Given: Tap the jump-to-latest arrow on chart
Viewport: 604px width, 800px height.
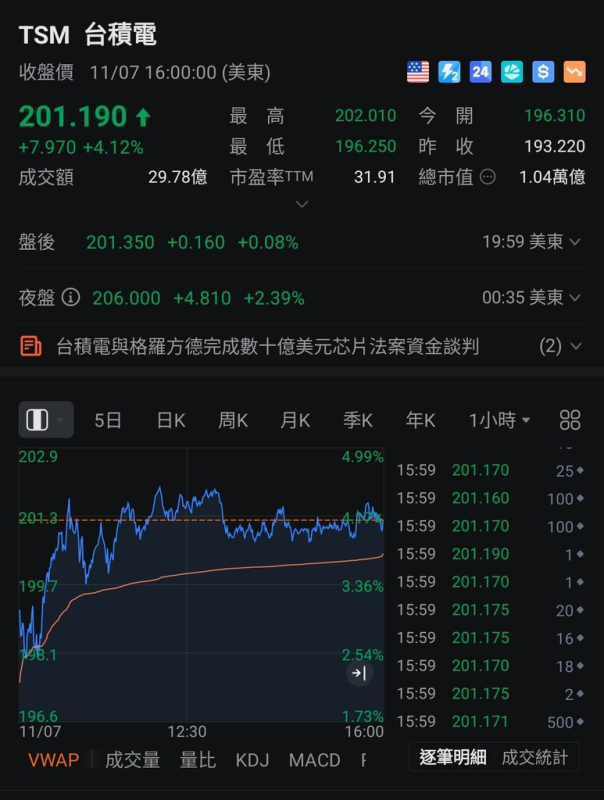Looking at the screenshot, I should click(x=360, y=673).
